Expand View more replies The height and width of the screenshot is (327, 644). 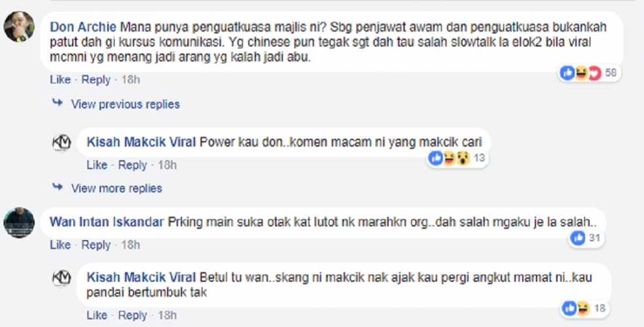[116, 188]
